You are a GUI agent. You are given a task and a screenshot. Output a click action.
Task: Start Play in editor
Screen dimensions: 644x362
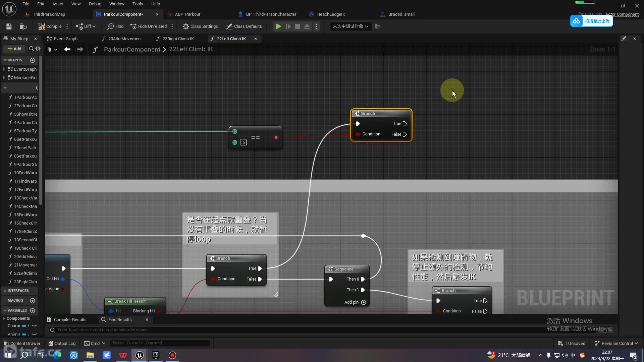coord(278,26)
